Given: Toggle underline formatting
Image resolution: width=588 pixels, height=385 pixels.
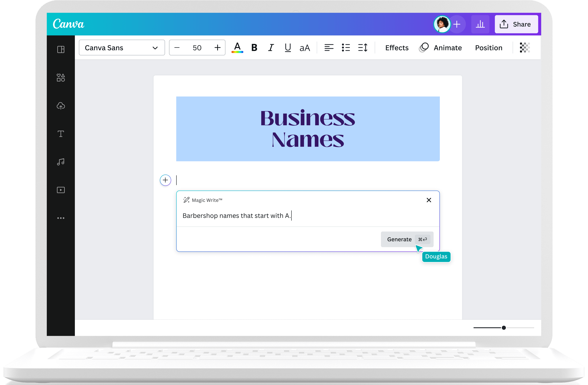Looking at the screenshot, I should pyautogui.click(x=287, y=47).
